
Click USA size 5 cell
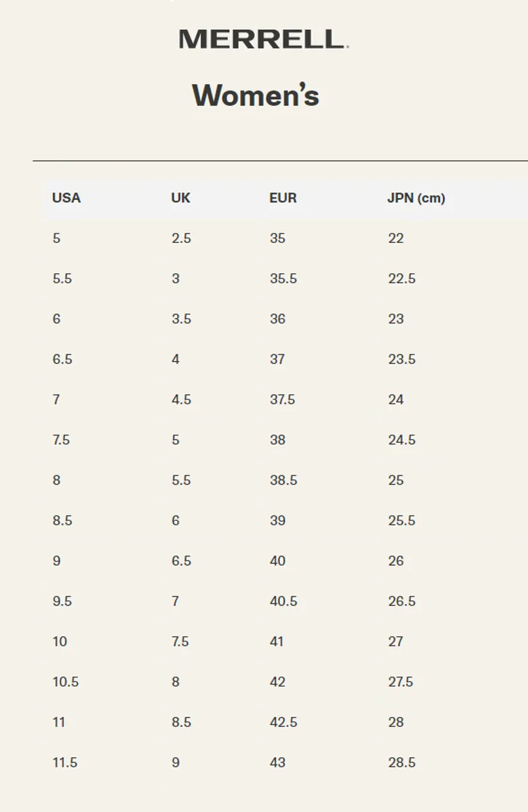(56, 238)
